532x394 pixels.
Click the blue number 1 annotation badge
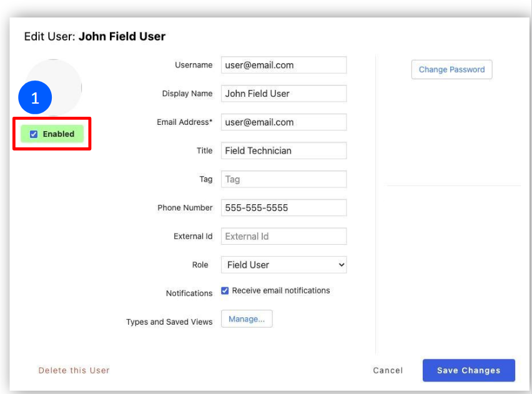point(35,98)
